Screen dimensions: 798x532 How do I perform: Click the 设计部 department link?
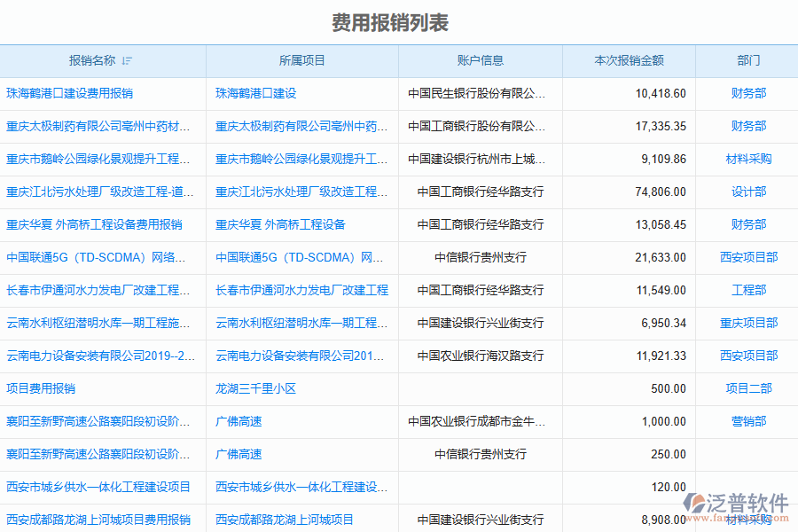click(748, 192)
